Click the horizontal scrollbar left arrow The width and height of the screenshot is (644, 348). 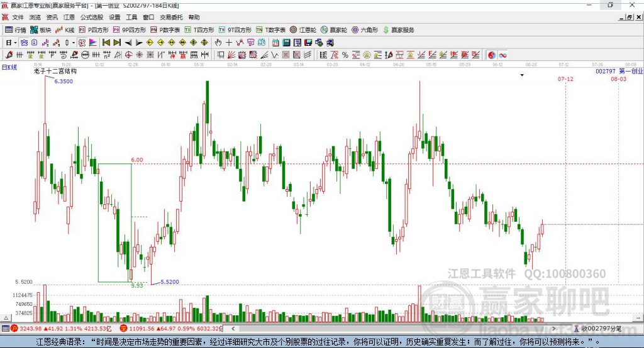(x=233, y=329)
